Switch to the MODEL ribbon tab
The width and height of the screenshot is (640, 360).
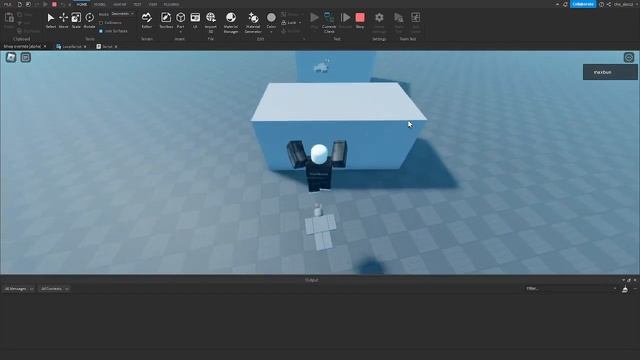click(100, 4)
